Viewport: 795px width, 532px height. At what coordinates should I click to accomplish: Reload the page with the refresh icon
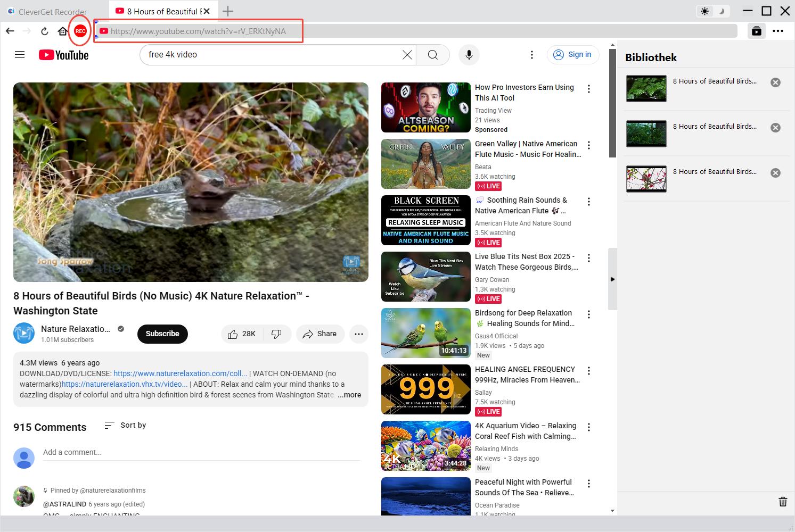tap(45, 31)
